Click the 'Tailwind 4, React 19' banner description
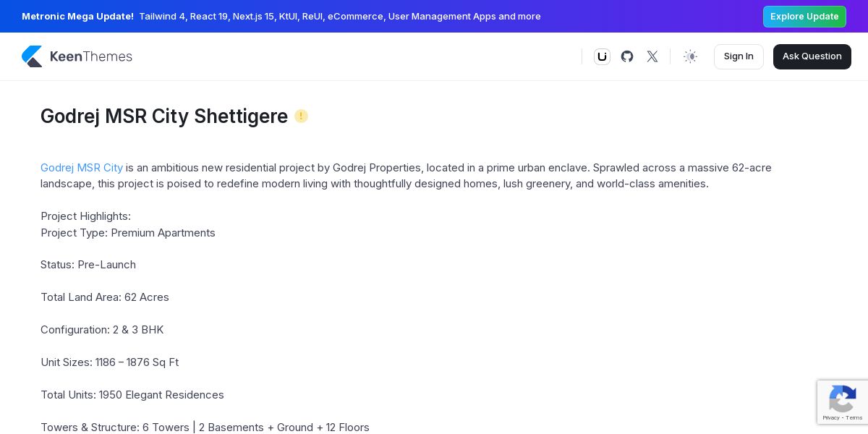The image size is (868, 434). coord(340,16)
